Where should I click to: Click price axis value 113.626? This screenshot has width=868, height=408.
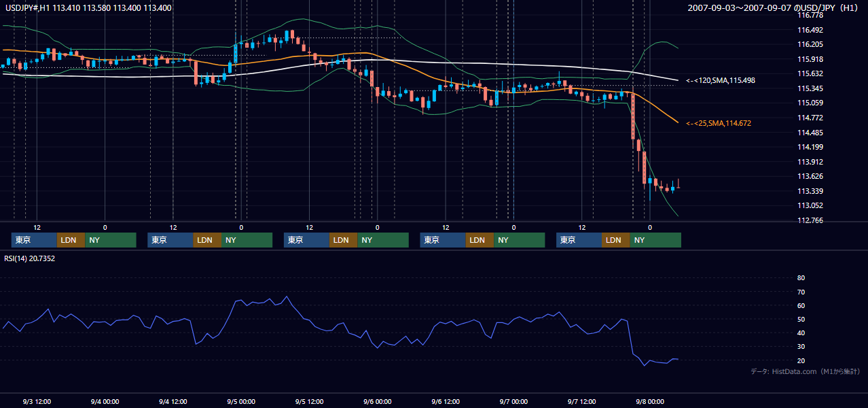point(810,176)
